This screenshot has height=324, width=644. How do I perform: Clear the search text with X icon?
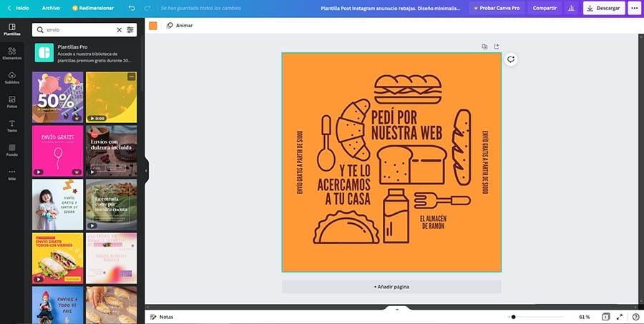119,29
